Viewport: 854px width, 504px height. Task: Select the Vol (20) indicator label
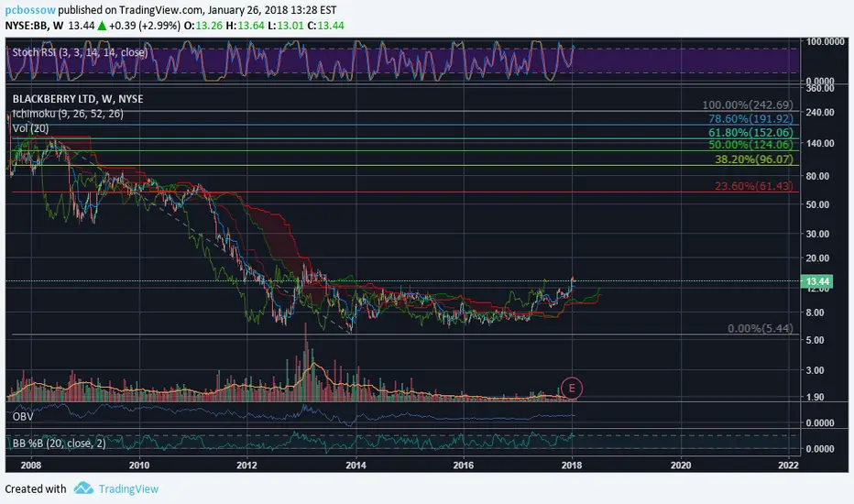tap(30, 128)
